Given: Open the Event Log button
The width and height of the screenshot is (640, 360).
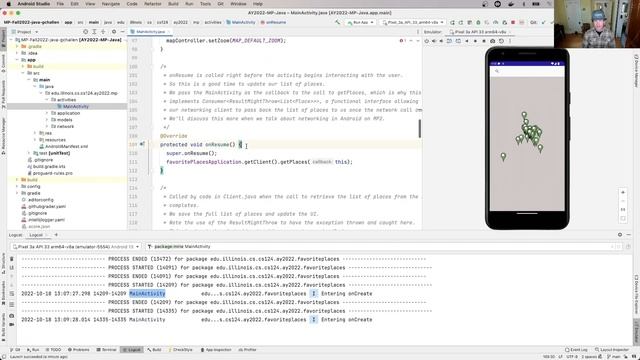Looking at the screenshot, I should (x=576, y=350).
